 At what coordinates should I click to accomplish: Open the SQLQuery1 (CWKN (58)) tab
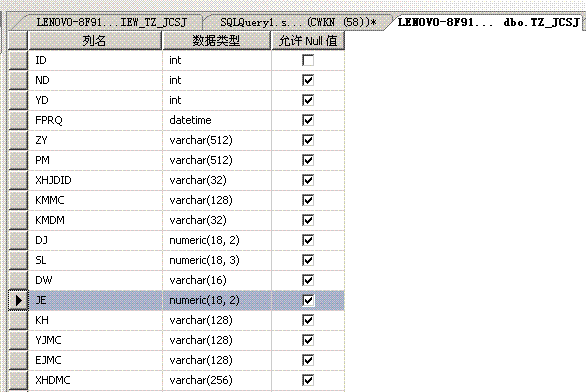(x=298, y=22)
